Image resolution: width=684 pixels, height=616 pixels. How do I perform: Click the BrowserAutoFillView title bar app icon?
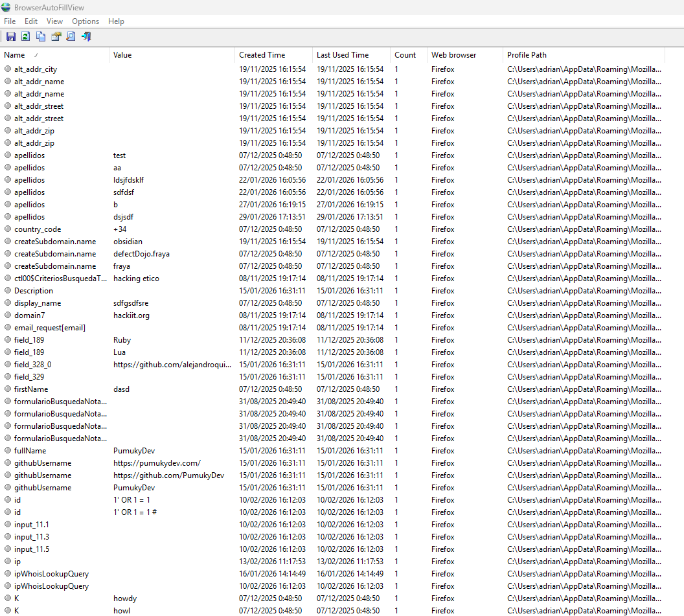click(6, 8)
